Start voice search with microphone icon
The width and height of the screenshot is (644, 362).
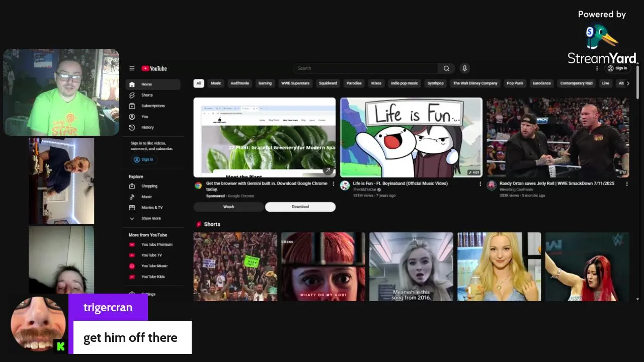point(464,68)
